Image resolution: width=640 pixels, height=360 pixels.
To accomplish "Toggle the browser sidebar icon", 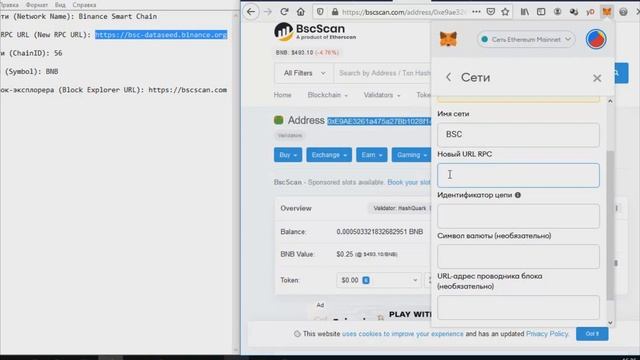I will [541, 12].
